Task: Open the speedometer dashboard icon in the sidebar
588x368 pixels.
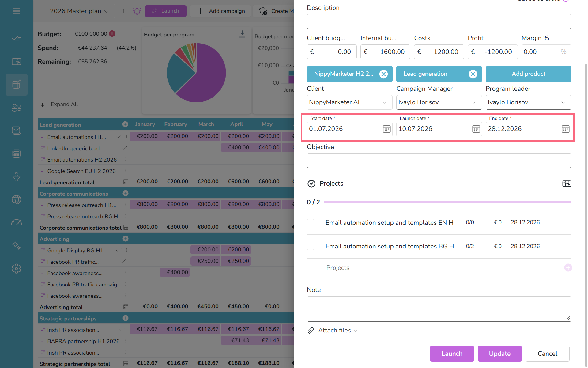Action: click(17, 222)
